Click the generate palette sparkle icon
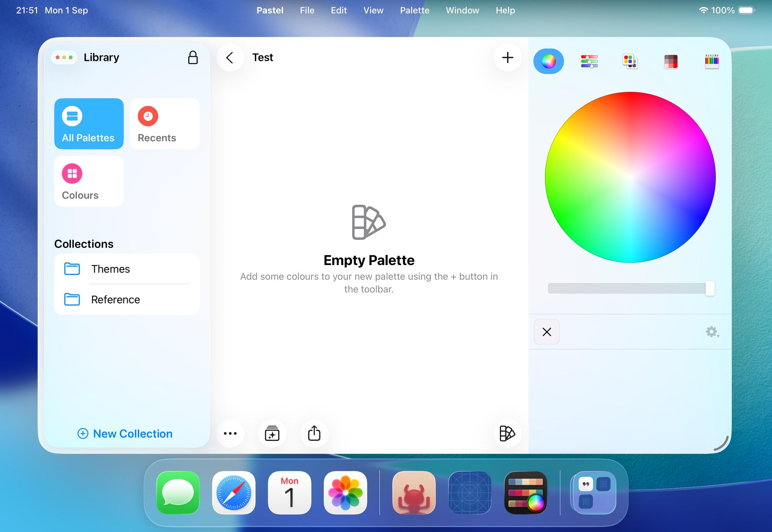 click(x=272, y=433)
